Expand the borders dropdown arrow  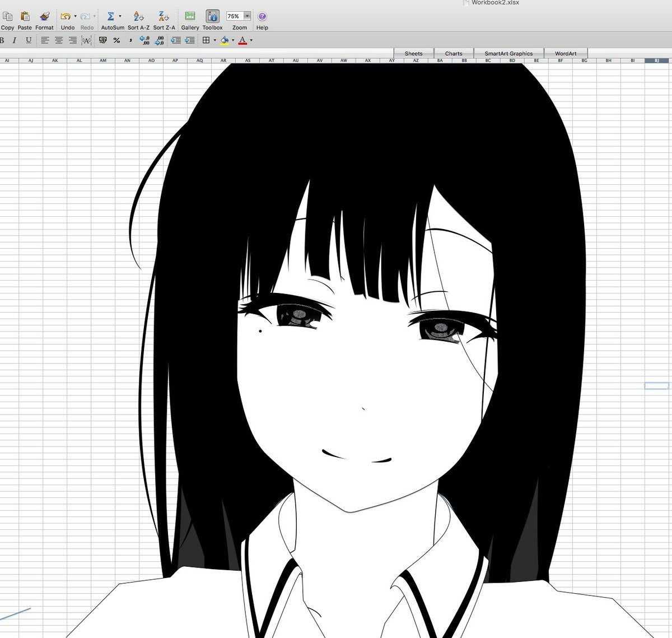215,40
